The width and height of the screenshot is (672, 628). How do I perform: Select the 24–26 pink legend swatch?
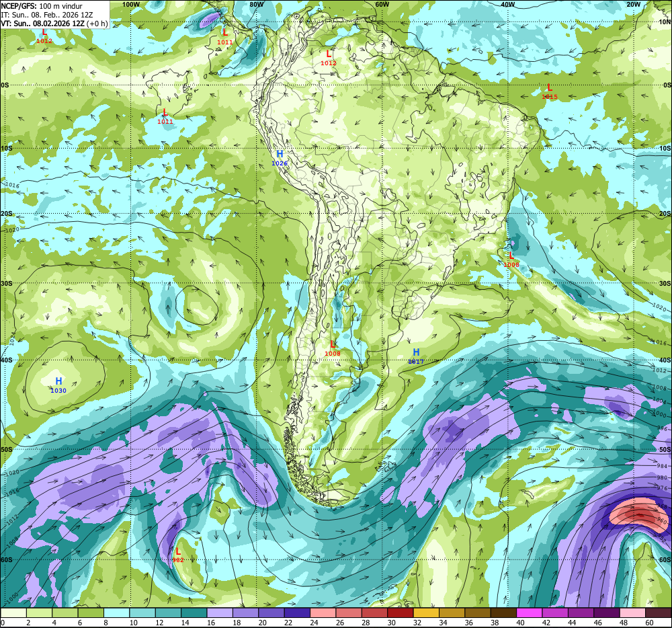pyautogui.click(x=323, y=613)
